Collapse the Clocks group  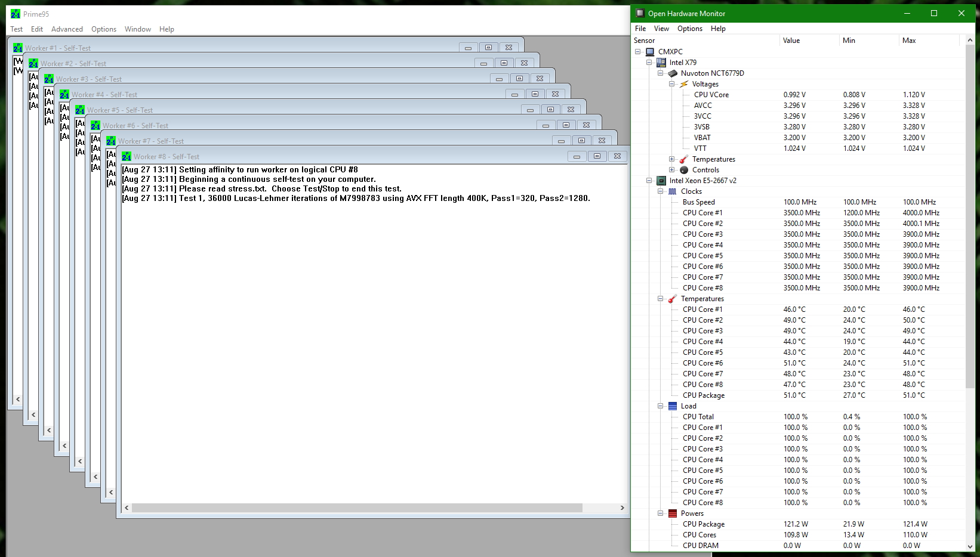click(x=661, y=191)
